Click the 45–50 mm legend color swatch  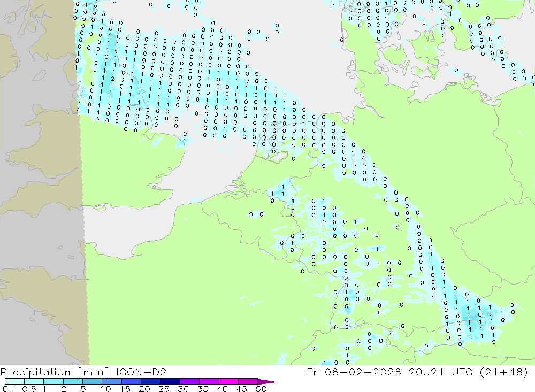(248, 381)
